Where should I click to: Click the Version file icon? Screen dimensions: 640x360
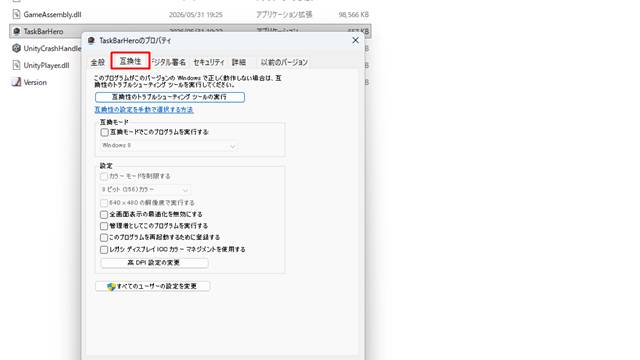[16, 82]
